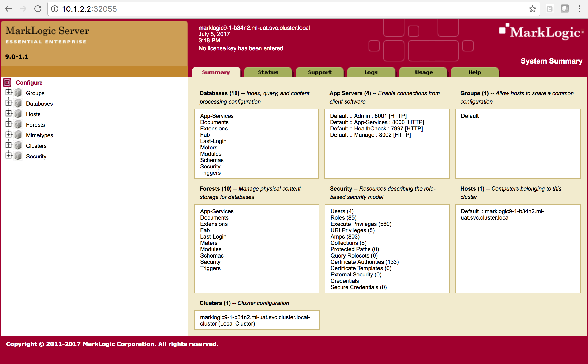This screenshot has height=364, width=588.
Task: Open Certificate Authorities (133) link
Action: [x=365, y=262]
